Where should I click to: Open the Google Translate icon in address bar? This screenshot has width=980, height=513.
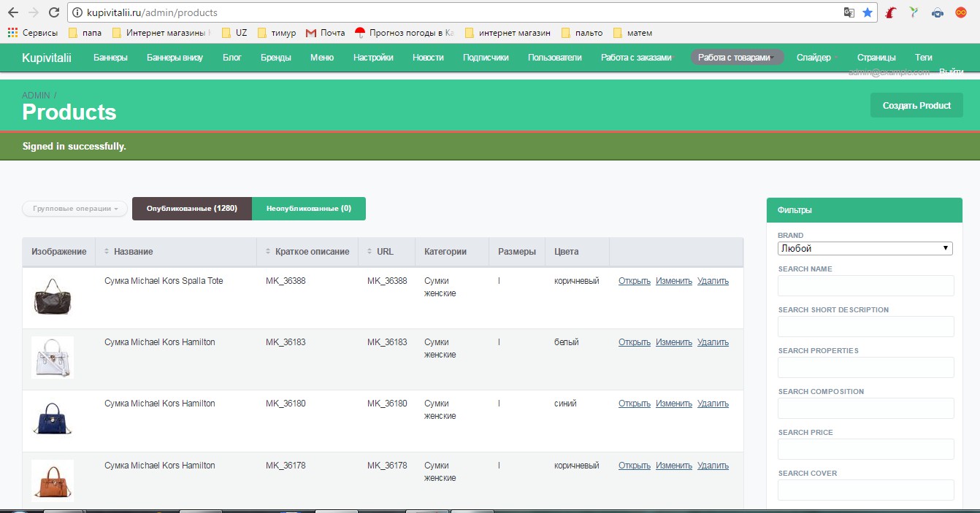(849, 12)
